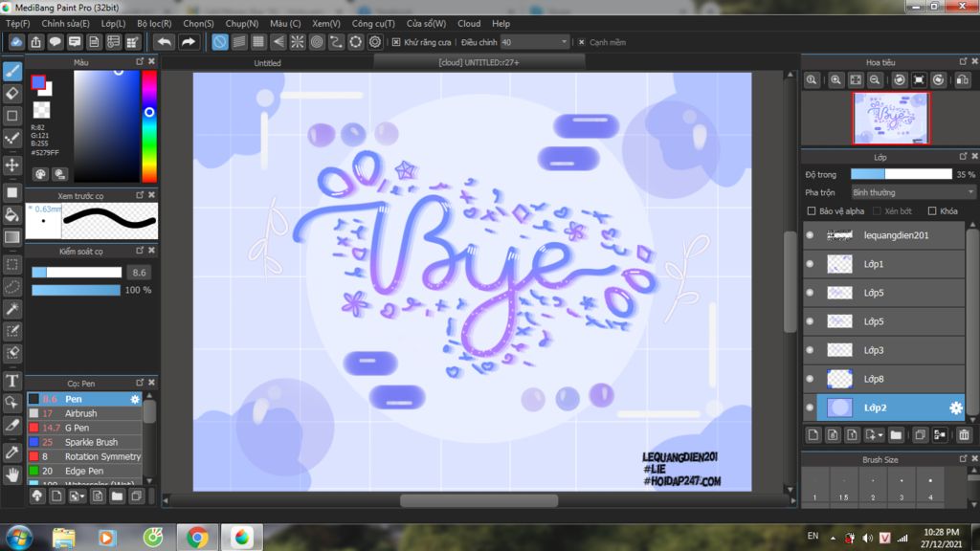
Task: Turn on the parallel lines snap
Action: (x=238, y=42)
